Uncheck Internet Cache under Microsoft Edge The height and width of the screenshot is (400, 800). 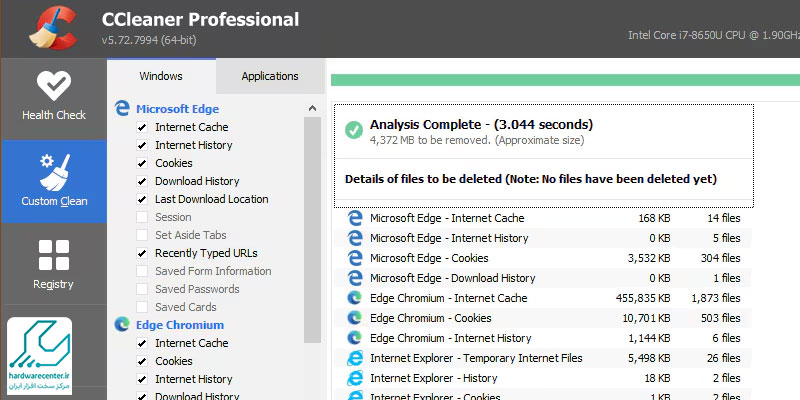(142, 127)
